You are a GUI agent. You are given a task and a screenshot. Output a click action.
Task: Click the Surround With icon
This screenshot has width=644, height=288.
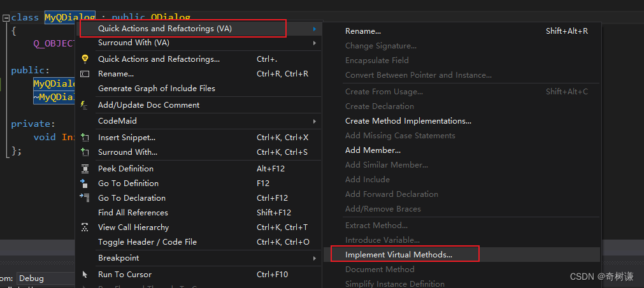tap(85, 152)
